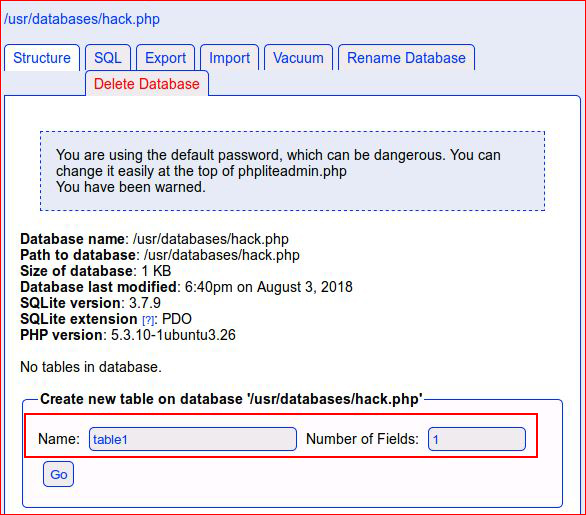Click the 'Create new table on database' legend
586x515 pixels.
click(x=231, y=399)
